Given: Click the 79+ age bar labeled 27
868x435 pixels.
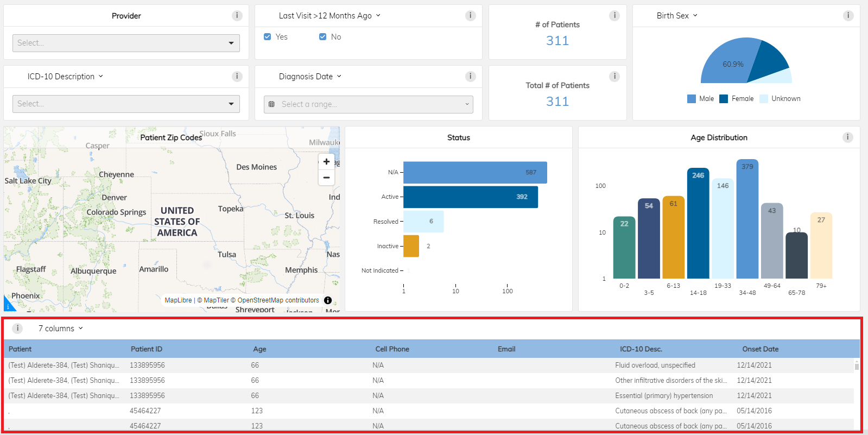Looking at the screenshot, I should tap(821, 245).
